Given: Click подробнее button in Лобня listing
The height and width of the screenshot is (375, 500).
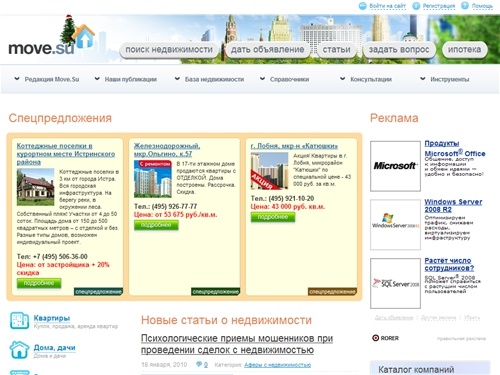Looking at the screenshot, I should point(273,217).
